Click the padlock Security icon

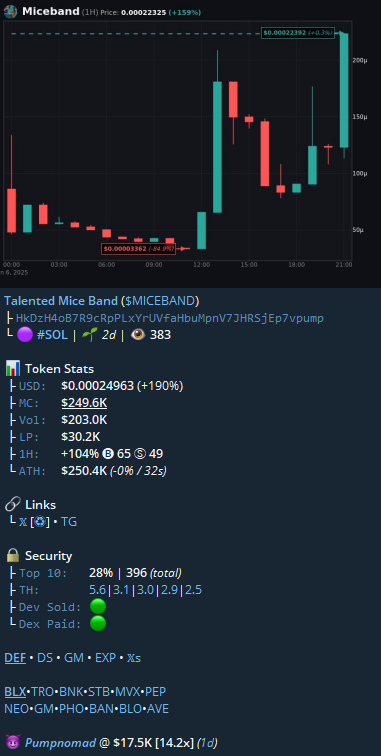(x=13, y=556)
